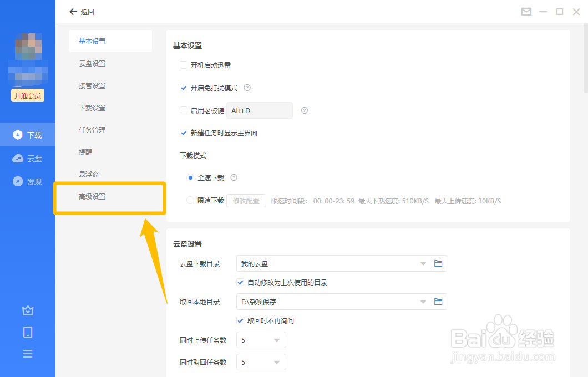
Task: Enable 开机启动迅雷
Action: 184,65
